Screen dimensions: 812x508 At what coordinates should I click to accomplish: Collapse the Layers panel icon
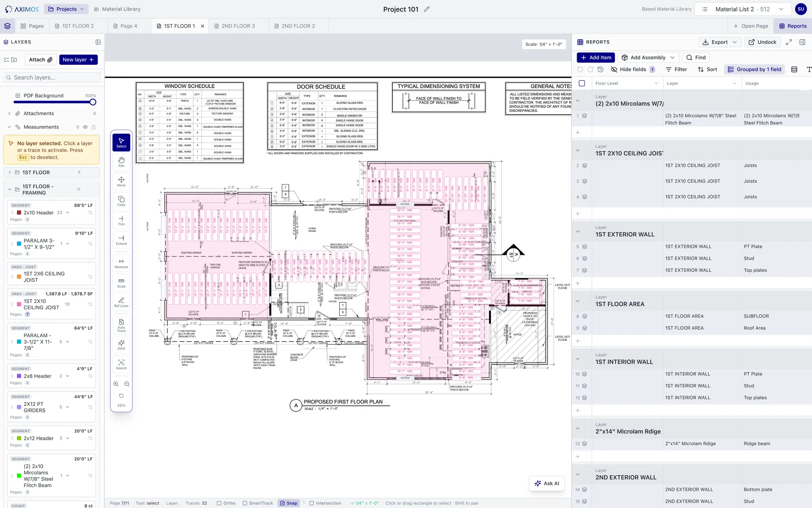pos(98,42)
